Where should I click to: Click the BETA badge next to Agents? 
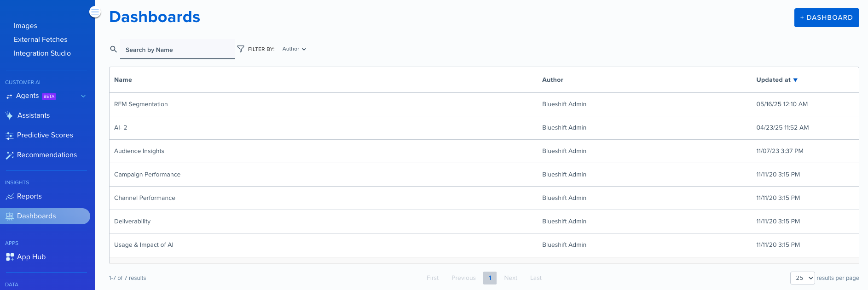pyautogui.click(x=49, y=97)
